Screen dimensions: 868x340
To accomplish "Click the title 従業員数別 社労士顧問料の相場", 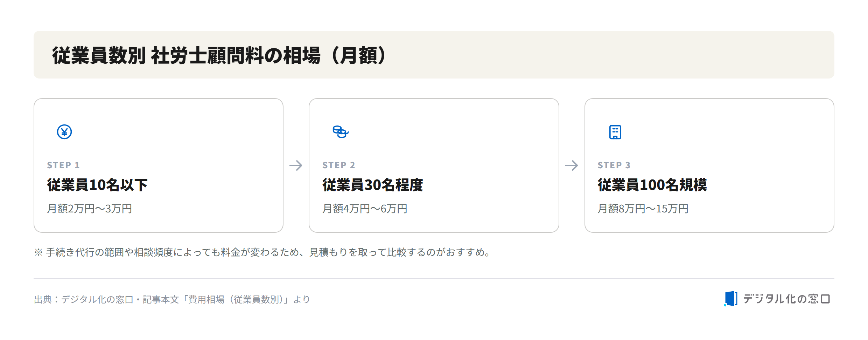I will [219, 55].
